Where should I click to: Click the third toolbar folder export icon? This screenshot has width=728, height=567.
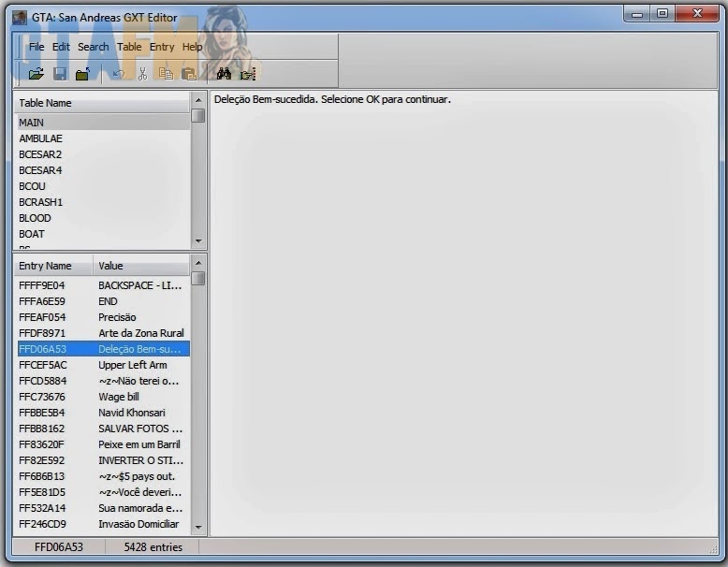coord(82,74)
